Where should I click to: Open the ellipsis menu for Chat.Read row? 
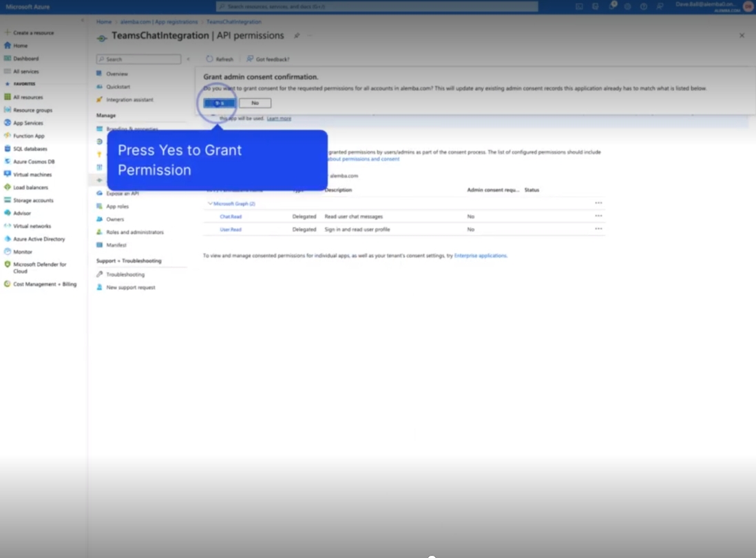tap(598, 216)
